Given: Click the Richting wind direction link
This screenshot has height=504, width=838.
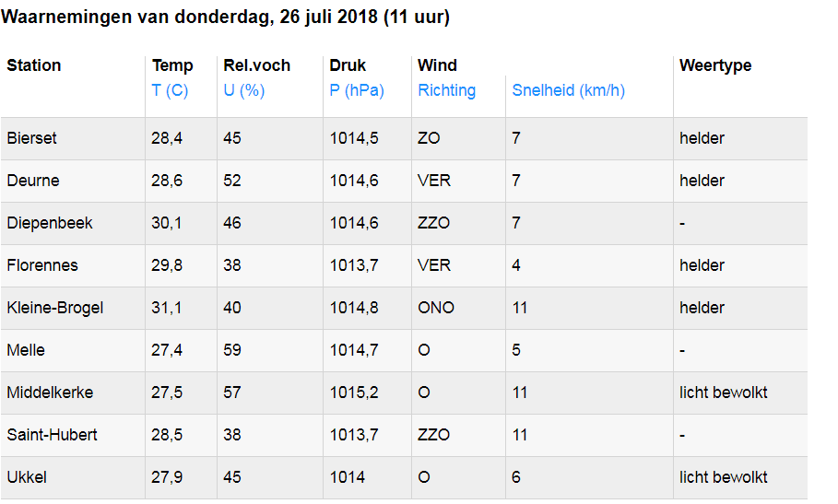Looking at the screenshot, I should (447, 90).
